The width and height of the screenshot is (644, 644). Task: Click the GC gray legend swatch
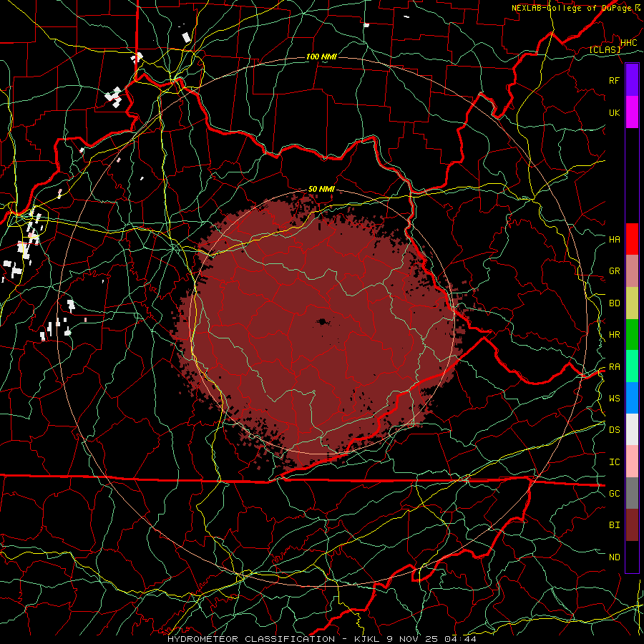point(632,493)
